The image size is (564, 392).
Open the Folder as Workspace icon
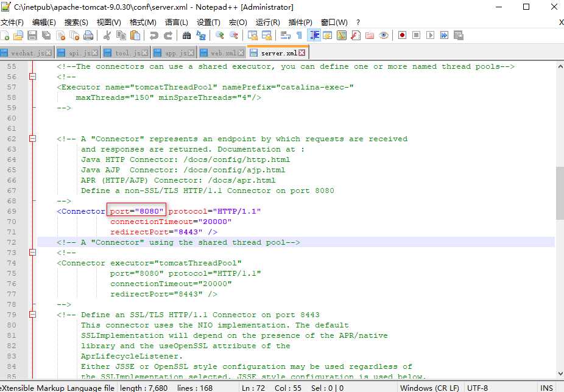pyautogui.click(x=370, y=35)
